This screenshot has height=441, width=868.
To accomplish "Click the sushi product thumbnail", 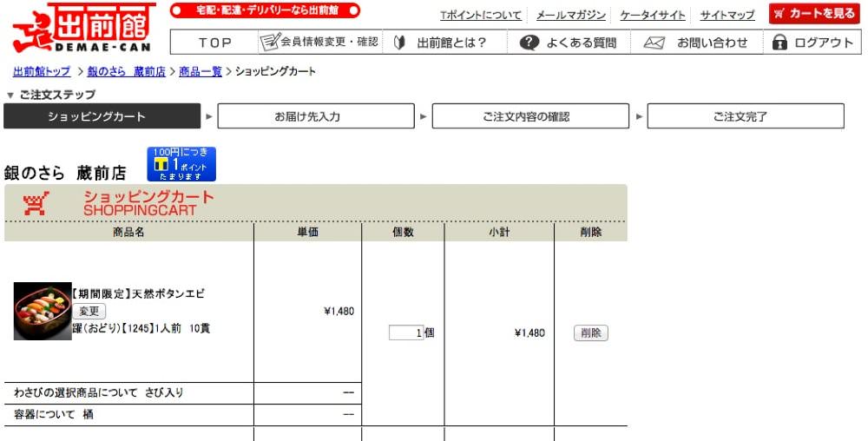I will click(43, 311).
